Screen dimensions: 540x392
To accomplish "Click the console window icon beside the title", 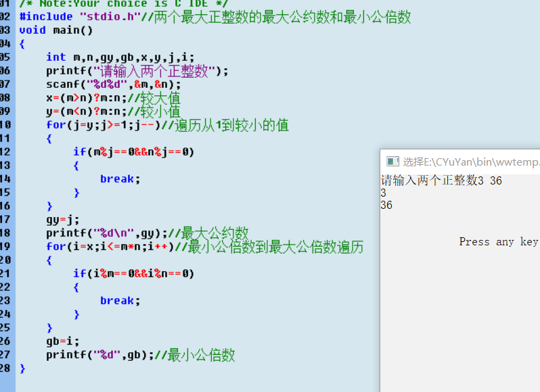I will 392,162.
